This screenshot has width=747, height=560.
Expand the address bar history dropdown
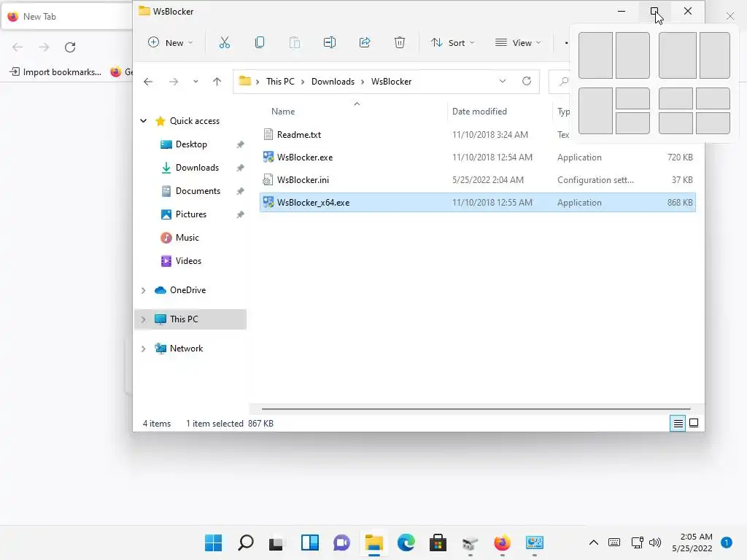pyautogui.click(x=502, y=81)
